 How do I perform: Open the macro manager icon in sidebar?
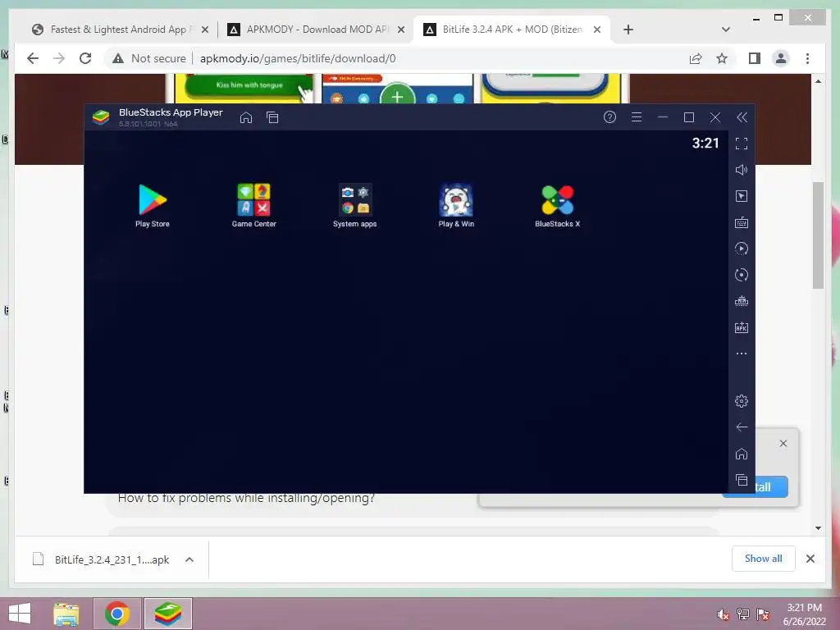[742, 301]
